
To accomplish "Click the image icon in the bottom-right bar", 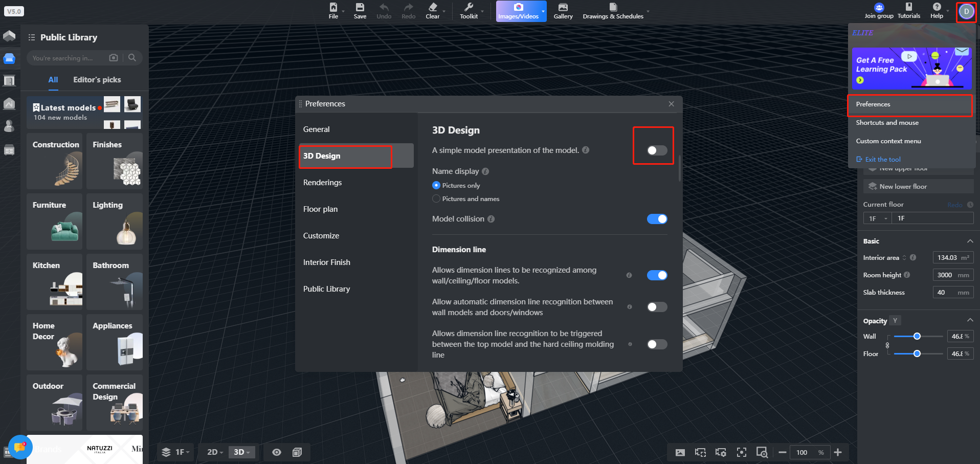I will coord(680,452).
